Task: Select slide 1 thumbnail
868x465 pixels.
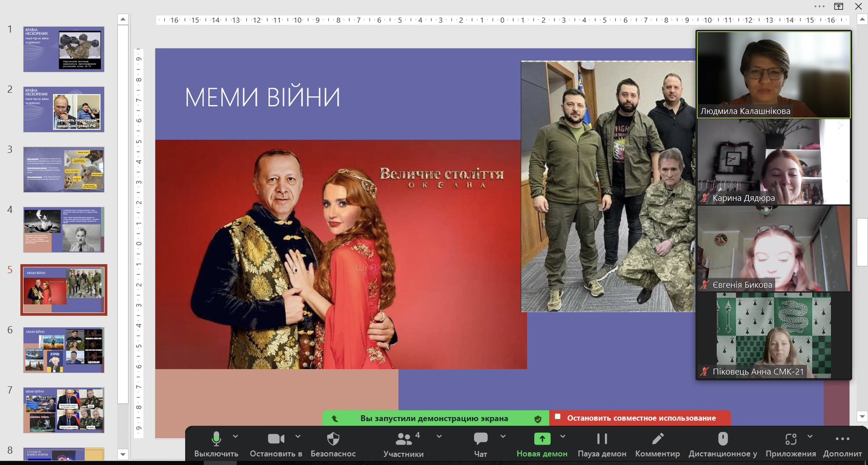Action: point(63,49)
